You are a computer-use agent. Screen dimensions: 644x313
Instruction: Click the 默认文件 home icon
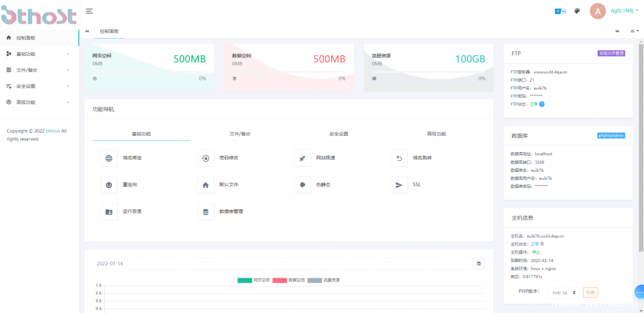pos(205,185)
